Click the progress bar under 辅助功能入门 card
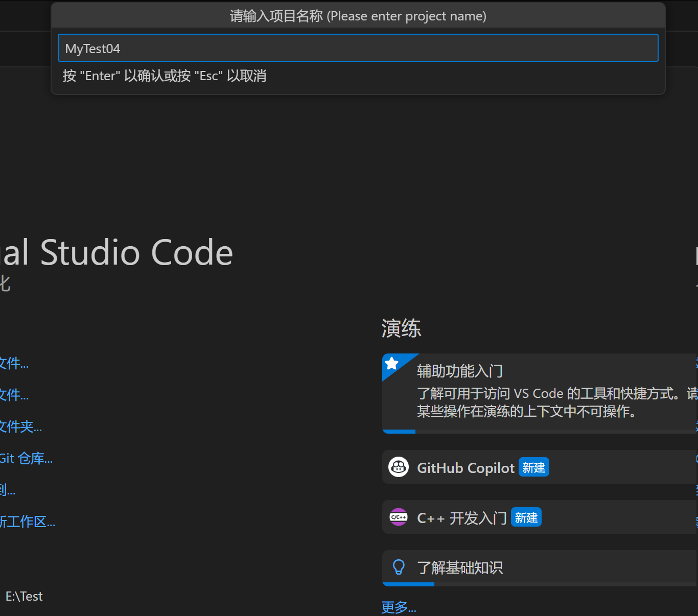This screenshot has height=616, width=698. 540,432
